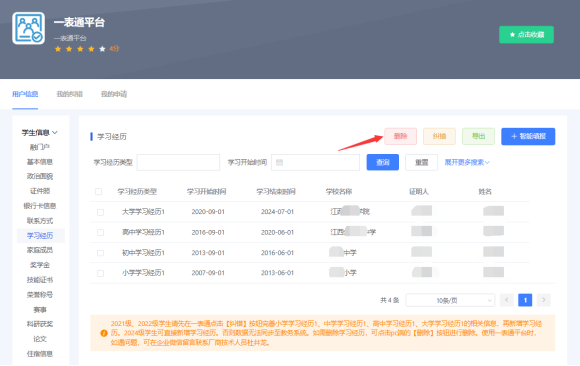Viewport: 580px width, 366px height.
Task: Click the start date 2013-09-01
Action: click(208, 253)
